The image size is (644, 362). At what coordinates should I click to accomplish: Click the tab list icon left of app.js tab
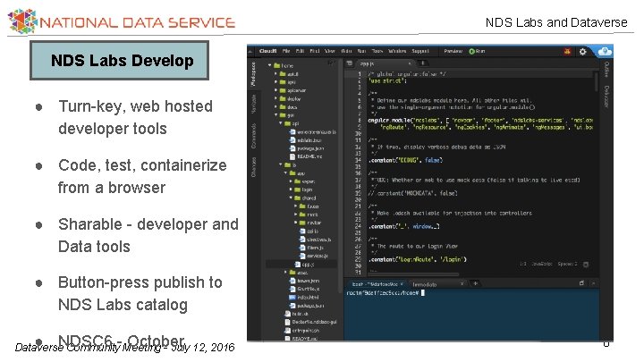click(350, 63)
